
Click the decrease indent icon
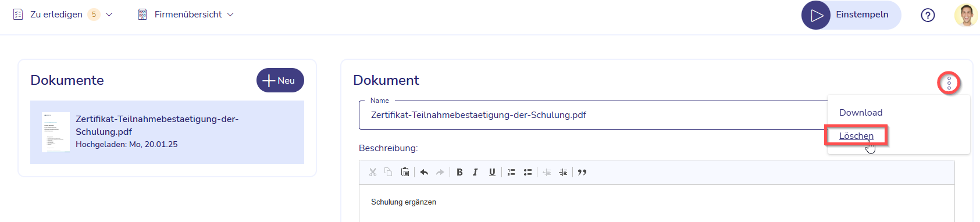[x=547, y=172]
